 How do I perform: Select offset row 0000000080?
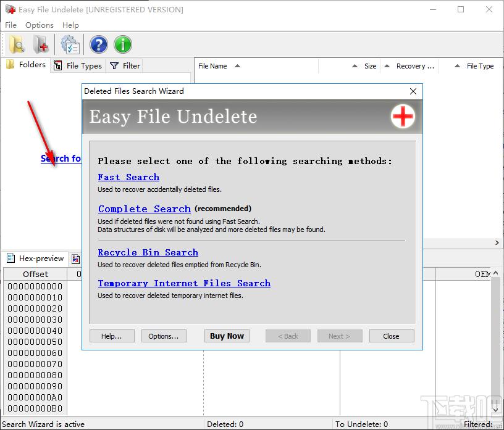[x=35, y=375]
